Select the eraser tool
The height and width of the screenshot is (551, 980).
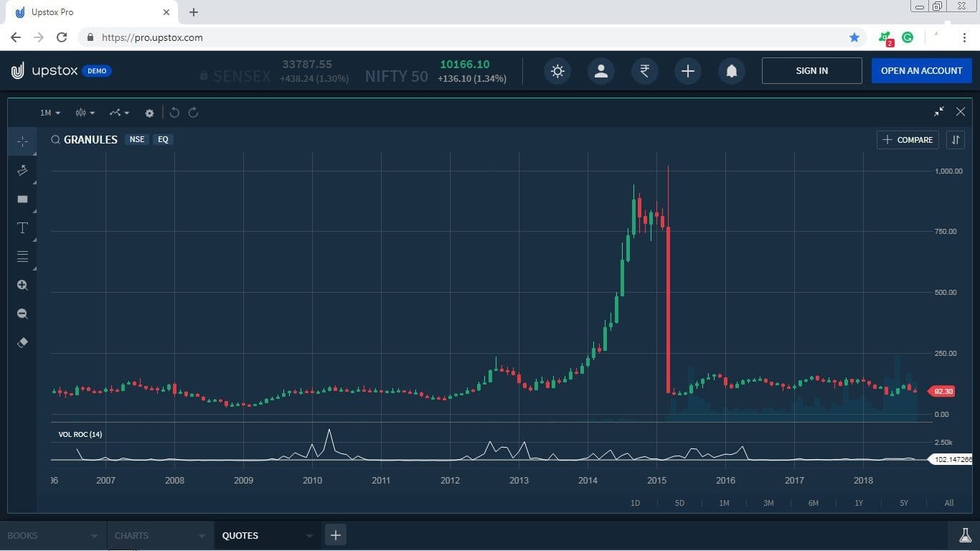pos(22,342)
